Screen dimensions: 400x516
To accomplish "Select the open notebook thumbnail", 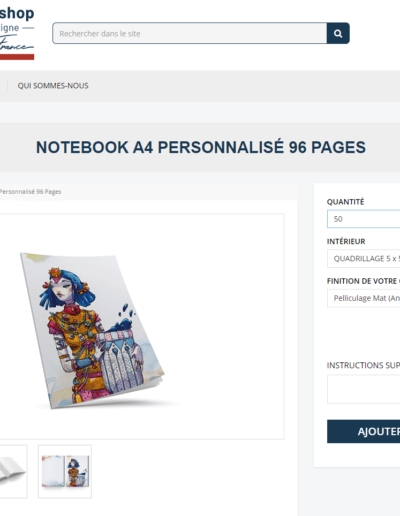I will tap(13, 471).
